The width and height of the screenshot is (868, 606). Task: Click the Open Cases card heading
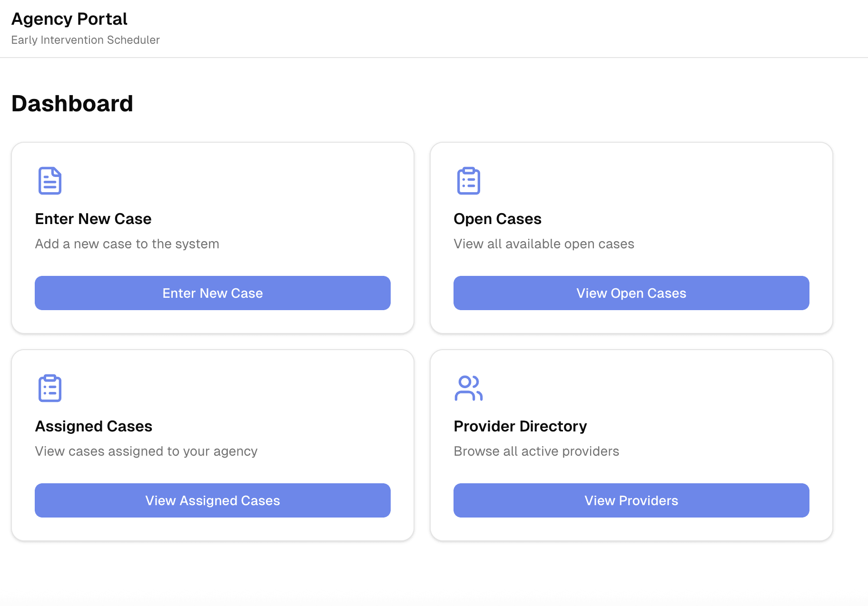click(497, 219)
